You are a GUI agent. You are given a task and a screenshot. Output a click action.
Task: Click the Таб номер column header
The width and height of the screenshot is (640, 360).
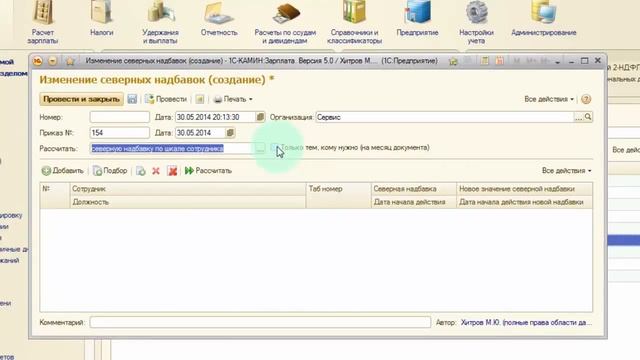click(338, 196)
